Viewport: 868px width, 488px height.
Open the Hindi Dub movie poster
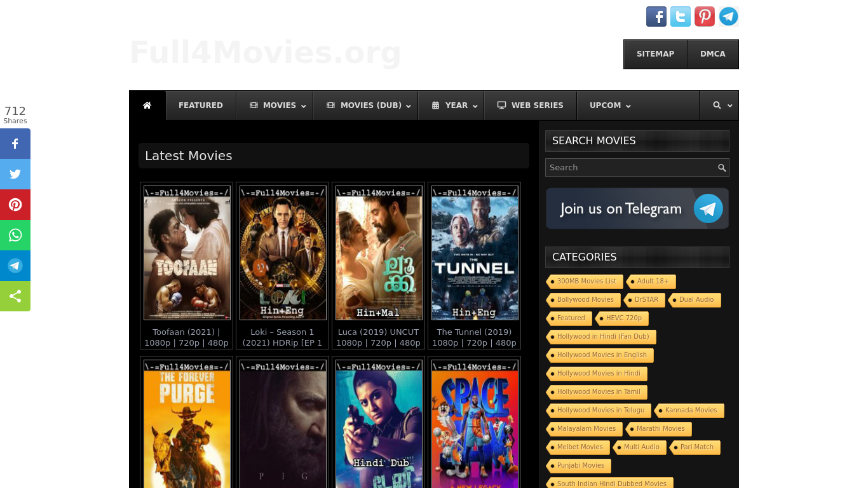tap(379, 424)
